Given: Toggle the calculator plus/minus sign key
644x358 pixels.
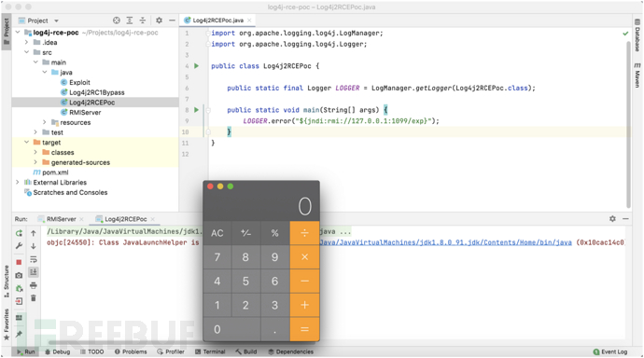Looking at the screenshot, I should tap(246, 233).
